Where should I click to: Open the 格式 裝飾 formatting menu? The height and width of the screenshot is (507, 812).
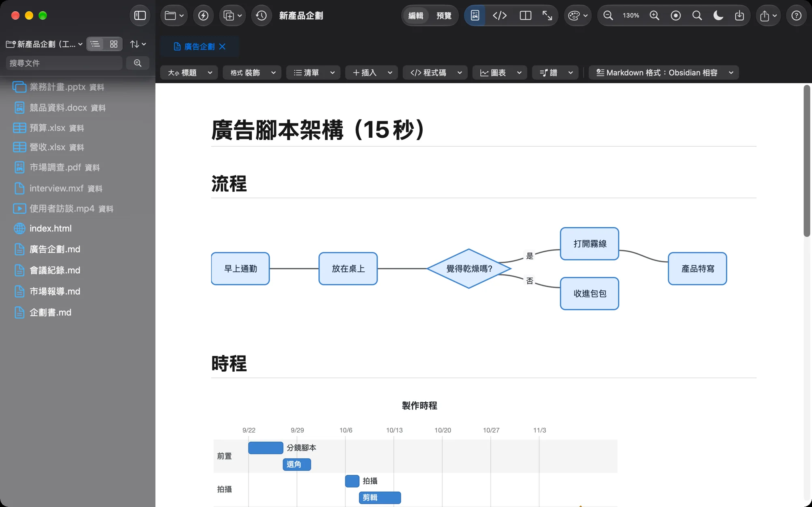pyautogui.click(x=252, y=73)
